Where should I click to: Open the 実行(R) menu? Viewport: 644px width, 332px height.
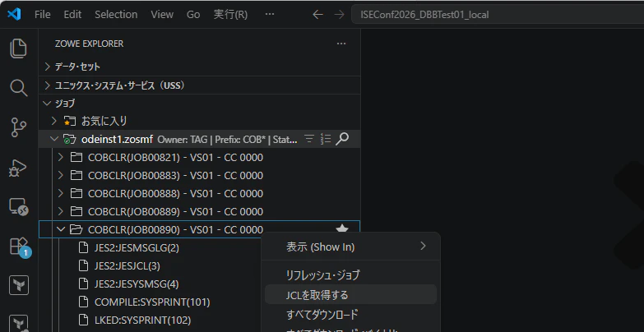[230, 15]
